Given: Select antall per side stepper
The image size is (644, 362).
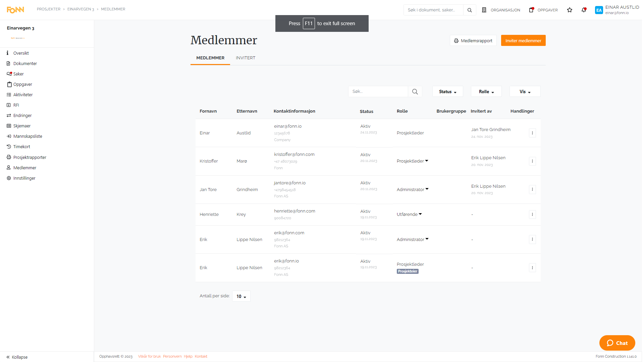Looking at the screenshot, I should coord(241,296).
